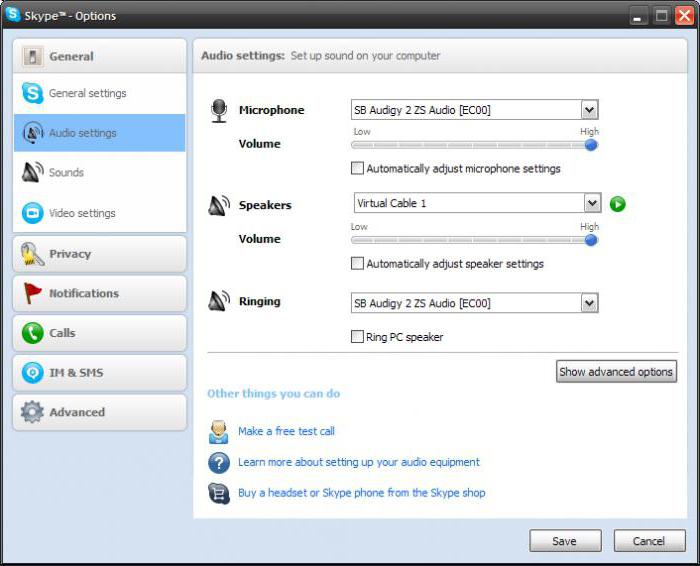Viewport: 700px width, 566px height.
Task: Click the 'Other things you can do' heading
Action: (x=274, y=394)
